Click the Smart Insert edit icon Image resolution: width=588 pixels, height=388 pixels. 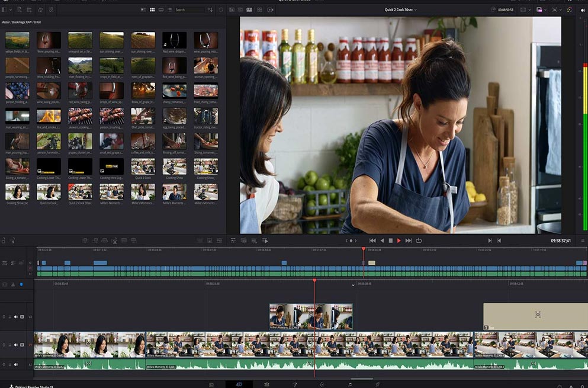pyautogui.click(x=85, y=241)
